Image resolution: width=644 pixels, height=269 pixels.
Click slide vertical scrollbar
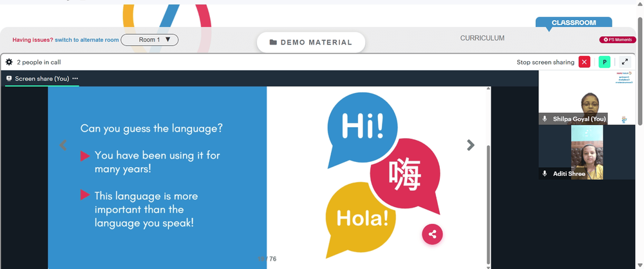(x=488, y=204)
